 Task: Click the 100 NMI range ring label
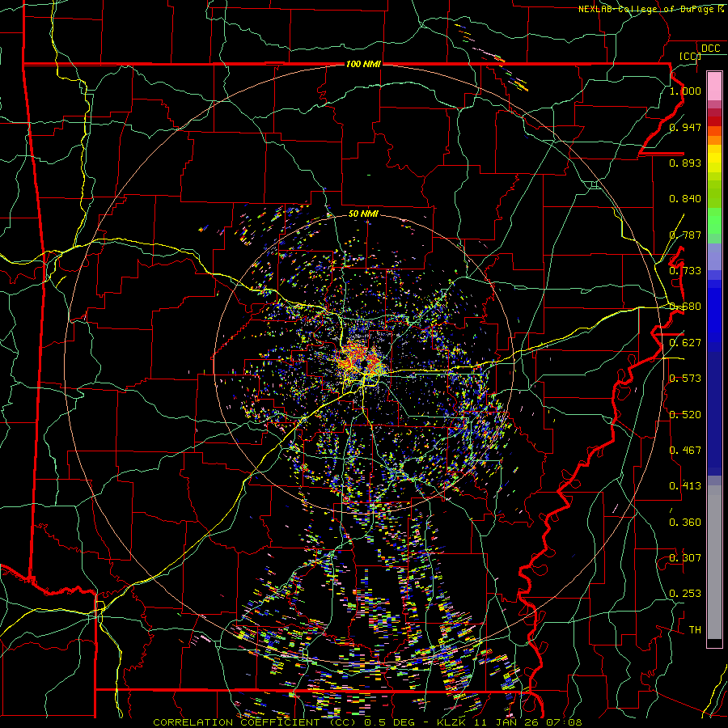click(363, 64)
